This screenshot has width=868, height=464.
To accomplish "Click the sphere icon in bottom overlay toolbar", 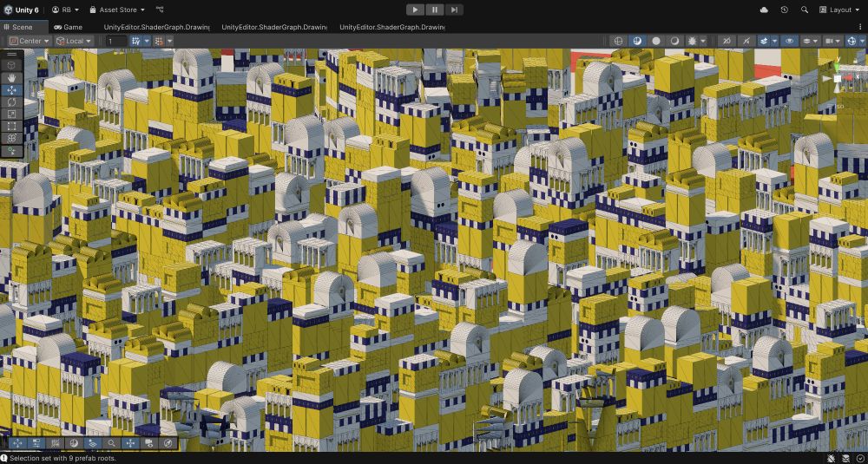I will pyautogui.click(x=74, y=443).
